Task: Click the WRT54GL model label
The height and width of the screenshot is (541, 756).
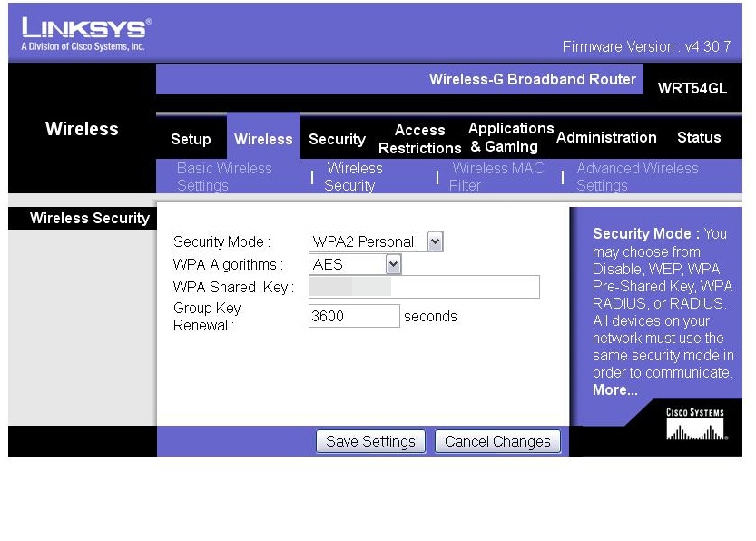Action: 692,88
